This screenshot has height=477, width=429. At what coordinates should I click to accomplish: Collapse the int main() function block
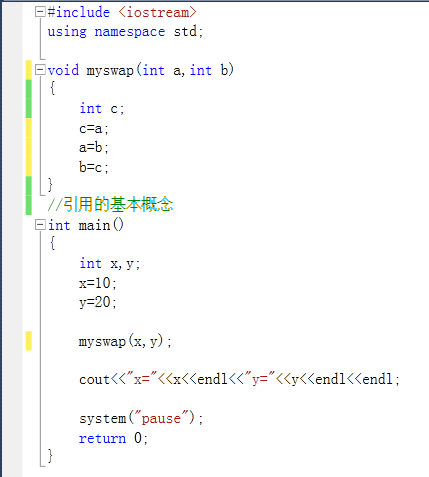coord(40,225)
